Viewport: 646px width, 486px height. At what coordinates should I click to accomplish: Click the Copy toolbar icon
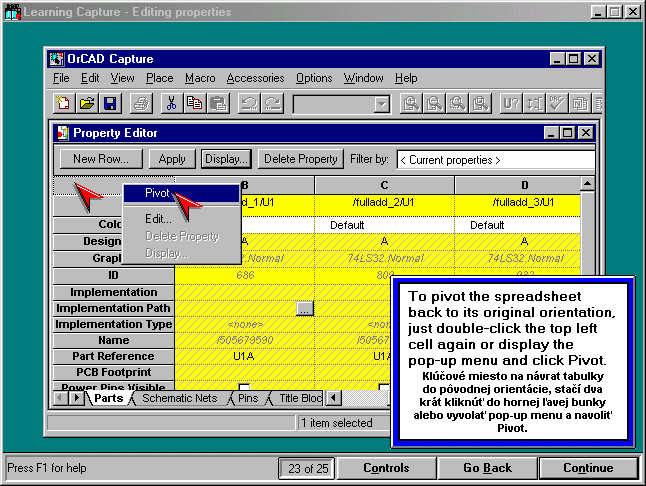tap(195, 103)
